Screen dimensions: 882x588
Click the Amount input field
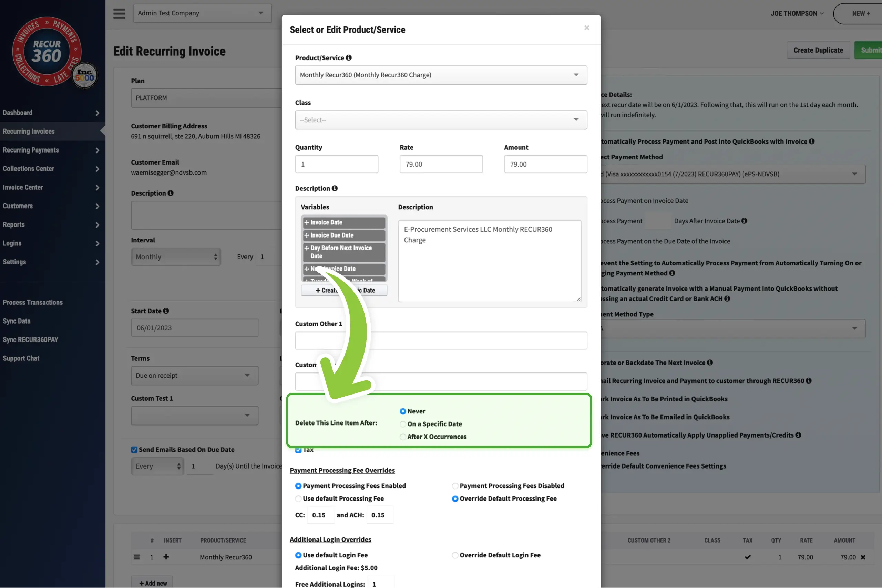coord(545,164)
